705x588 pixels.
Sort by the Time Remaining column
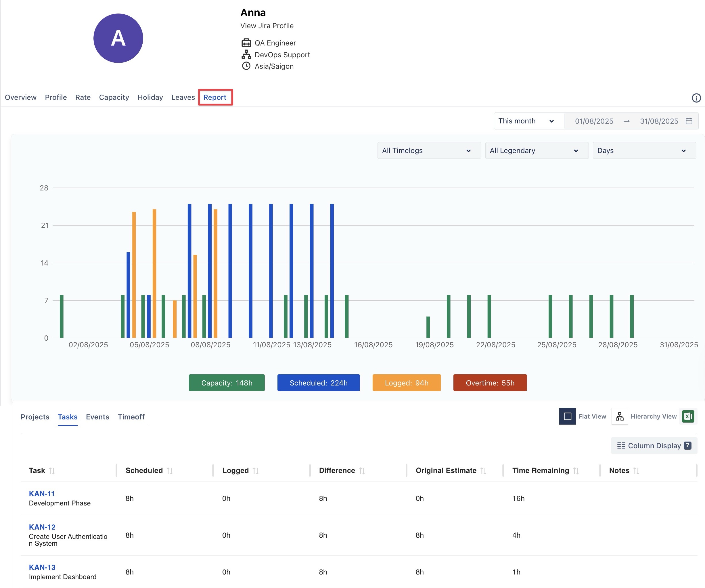pyautogui.click(x=576, y=470)
